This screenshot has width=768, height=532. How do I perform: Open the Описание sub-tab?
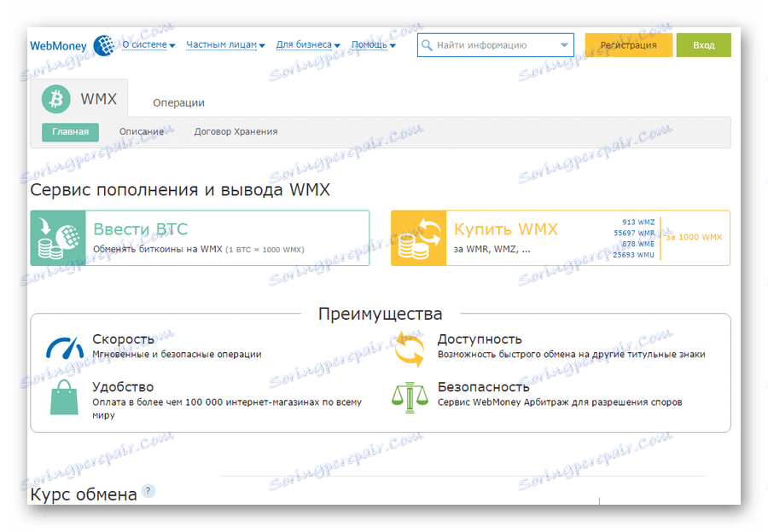(x=142, y=131)
